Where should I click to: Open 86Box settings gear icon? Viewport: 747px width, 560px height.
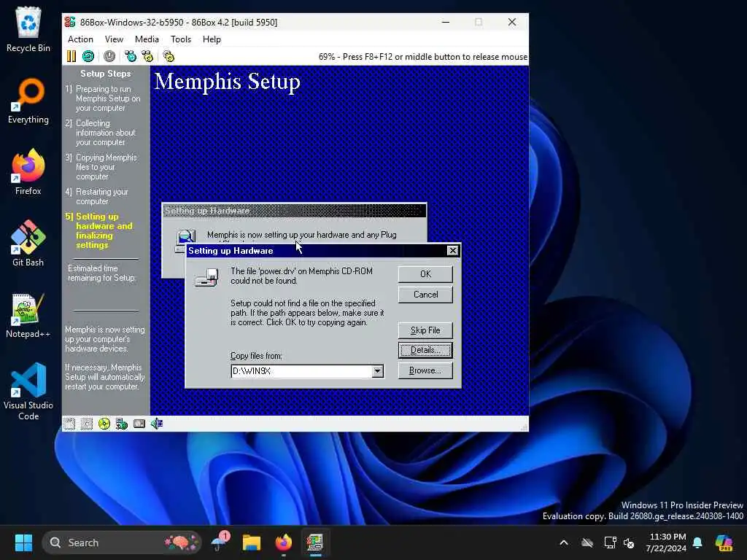(x=169, y=56)
